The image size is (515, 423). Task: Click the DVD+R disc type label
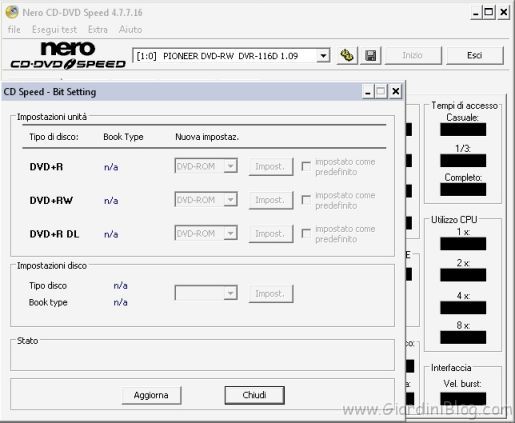[x=46, y=167]
